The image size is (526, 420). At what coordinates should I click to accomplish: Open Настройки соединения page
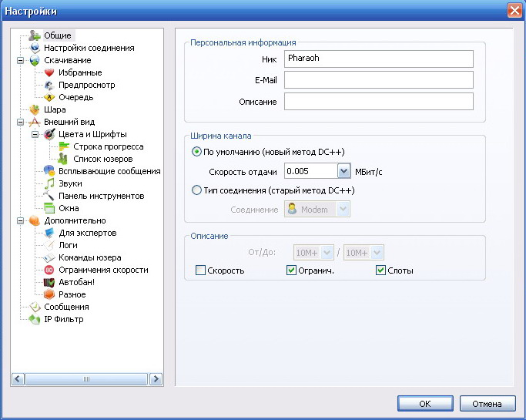click(x=89, y=48)
